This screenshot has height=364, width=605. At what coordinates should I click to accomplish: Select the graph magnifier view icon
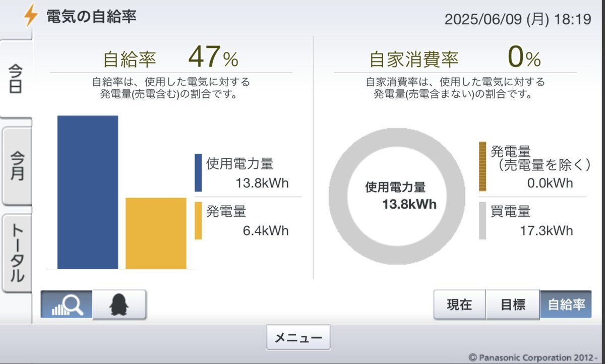[67, 305]
